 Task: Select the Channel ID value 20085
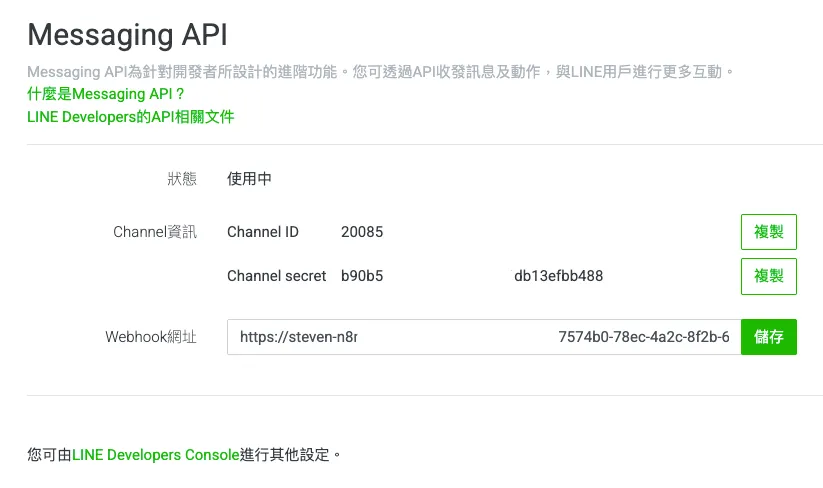[x=362, y=232]
